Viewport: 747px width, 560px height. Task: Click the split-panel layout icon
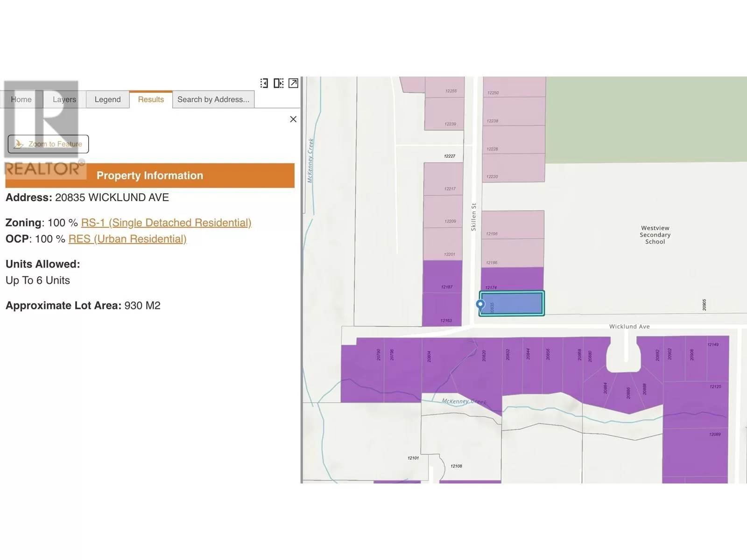[279, 83]
